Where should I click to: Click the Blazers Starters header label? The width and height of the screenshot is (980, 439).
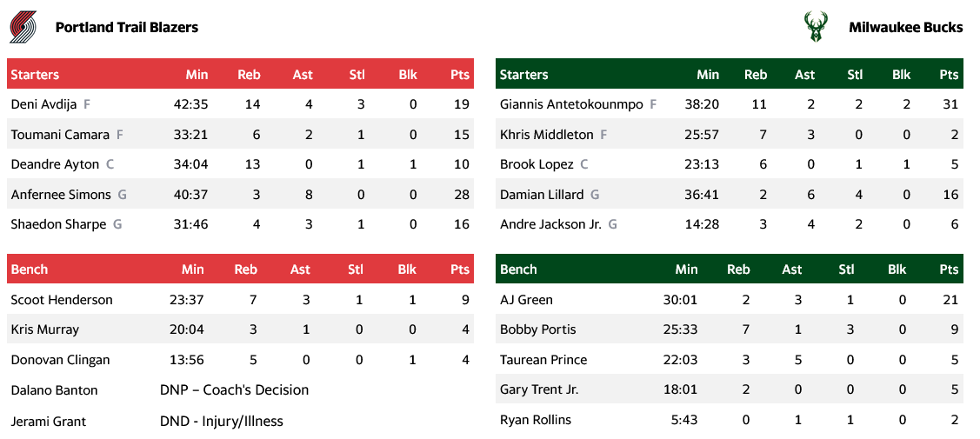pos(35,75)
